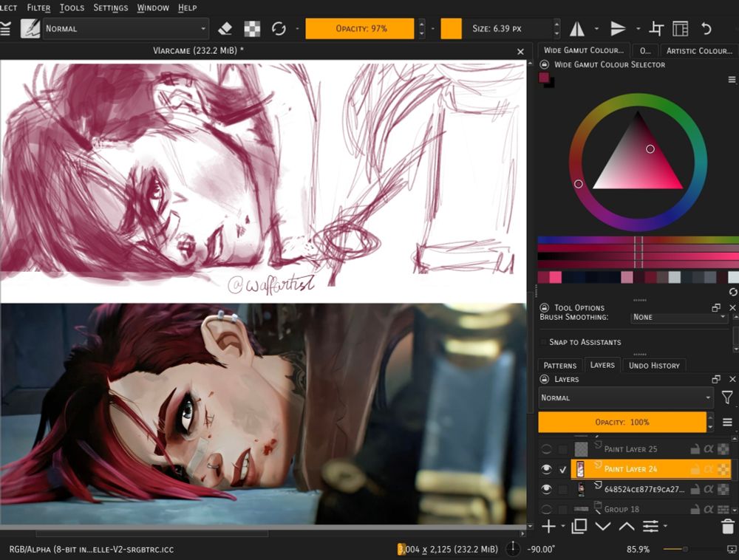Open the workspace chooser icon
739x560 pixels.
pos(680,29)
